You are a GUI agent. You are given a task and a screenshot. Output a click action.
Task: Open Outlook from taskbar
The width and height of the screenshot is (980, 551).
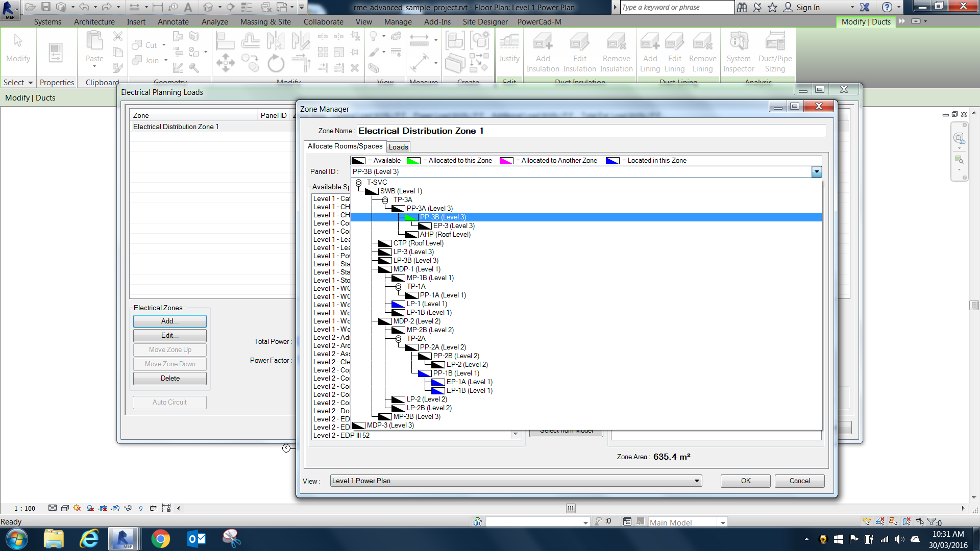tap(197, 539)
